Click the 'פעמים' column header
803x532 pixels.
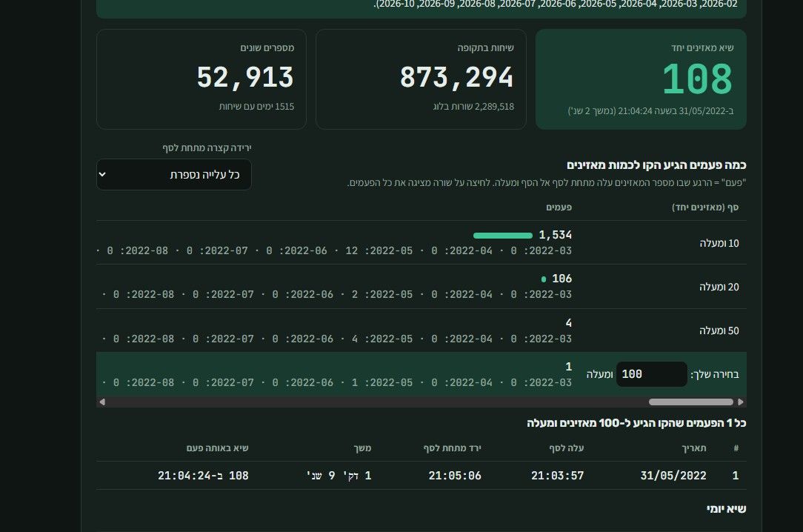tap(559, 207)
